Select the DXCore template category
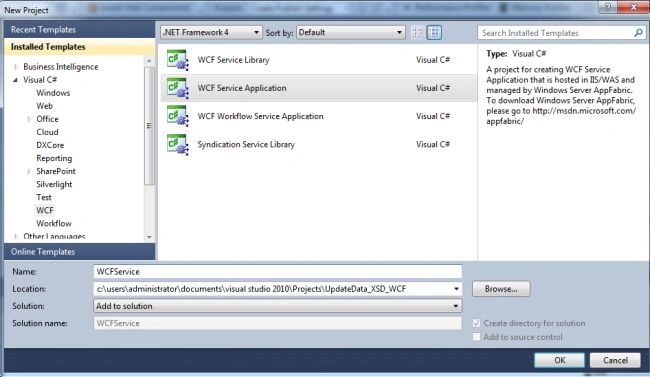This screenshot has width=650, height=377. [x=50, y=145]
